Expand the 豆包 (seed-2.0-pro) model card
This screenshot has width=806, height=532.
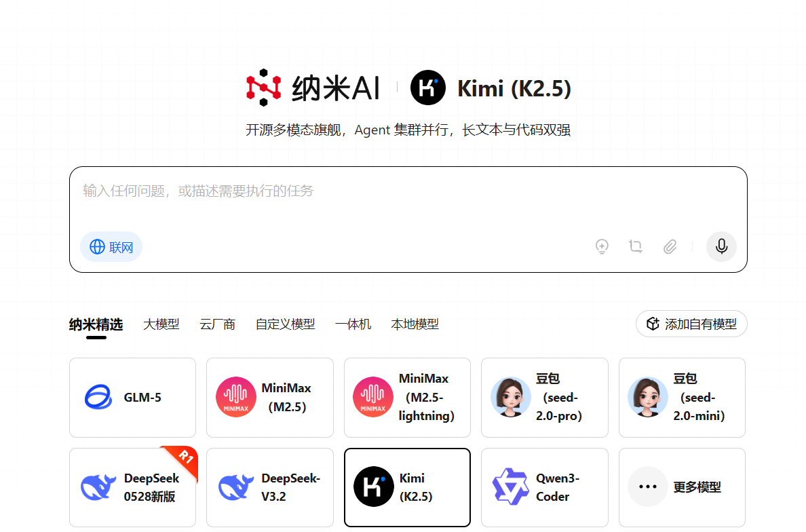pos(544,398)
